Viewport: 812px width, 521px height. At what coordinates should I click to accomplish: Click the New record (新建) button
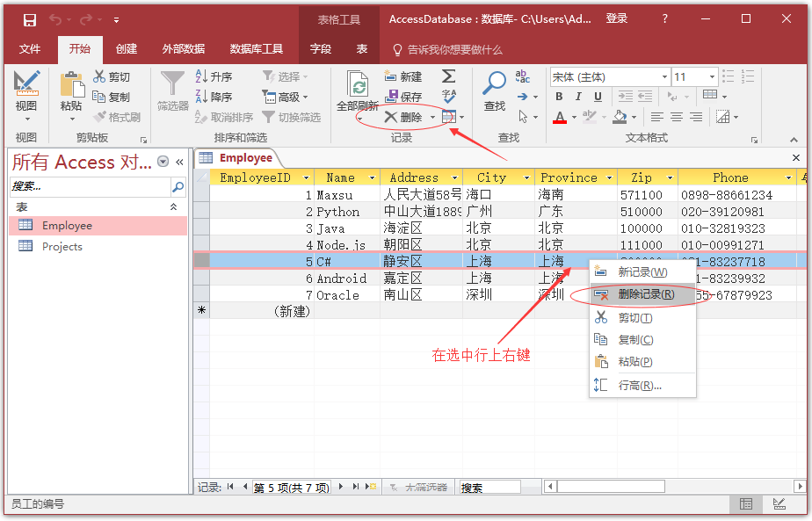pos(403,77)
